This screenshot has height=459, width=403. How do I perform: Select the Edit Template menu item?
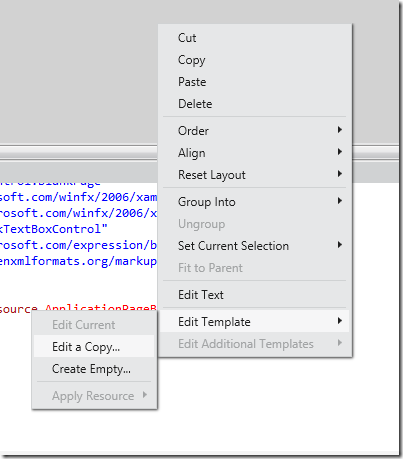(x=255, y=322)
